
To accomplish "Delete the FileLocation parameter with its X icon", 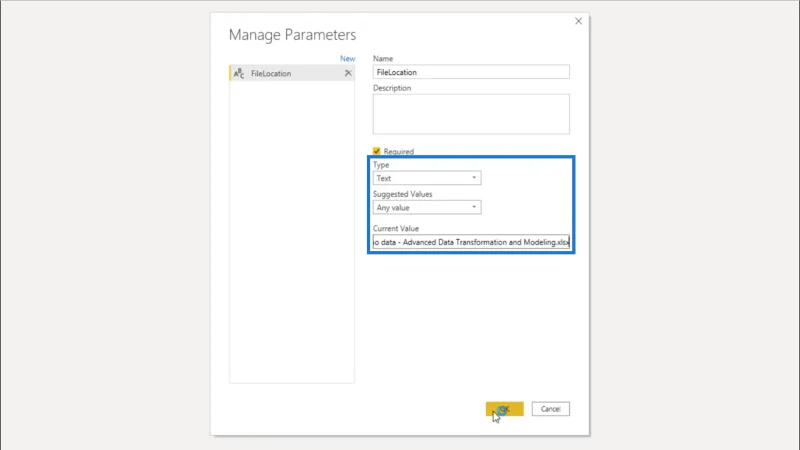I will (348, 73).
